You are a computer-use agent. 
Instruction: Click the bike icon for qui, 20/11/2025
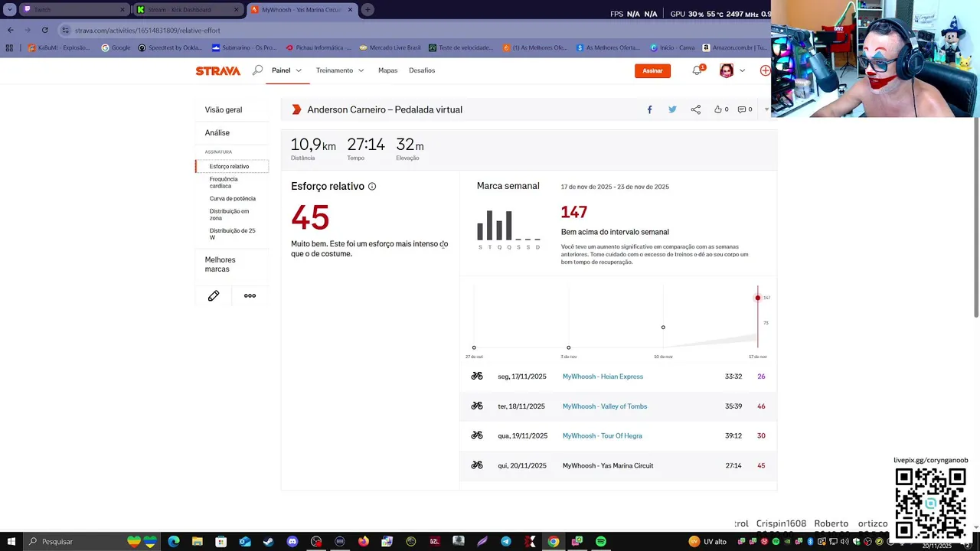tap(477, 465)
